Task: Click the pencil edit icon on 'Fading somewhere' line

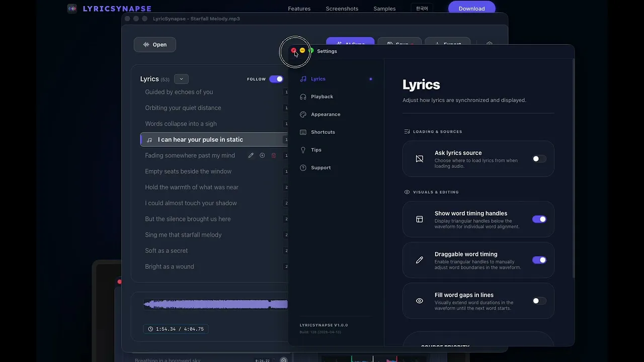Action: tap(251, 155)
